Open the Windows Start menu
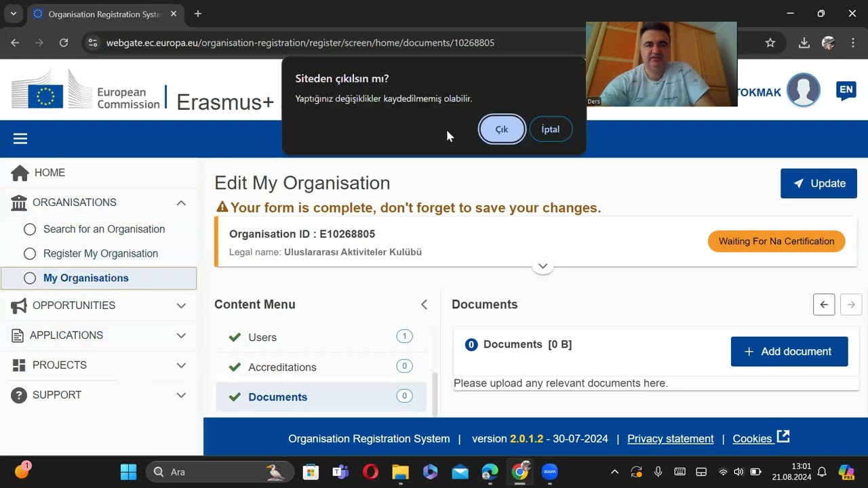 click(128, 472)
